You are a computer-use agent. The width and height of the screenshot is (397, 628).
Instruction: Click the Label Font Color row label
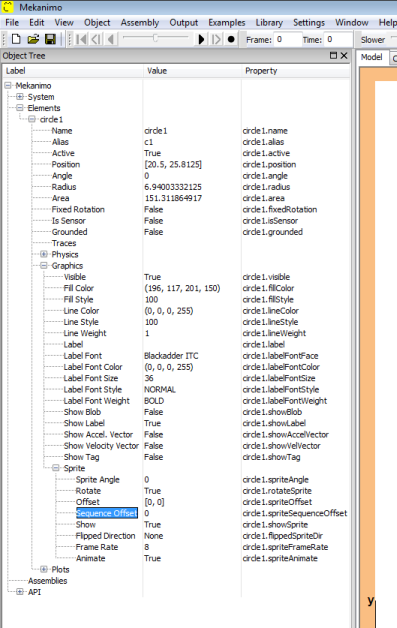click(93, 367)
